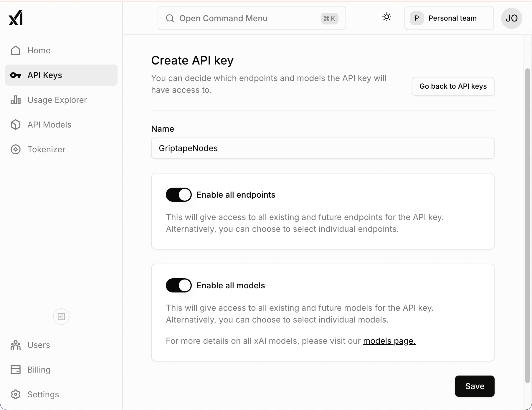Viewport: 532px width, 410px height.
Task: Open Users in the sidebar
Action: click(61, 345)
